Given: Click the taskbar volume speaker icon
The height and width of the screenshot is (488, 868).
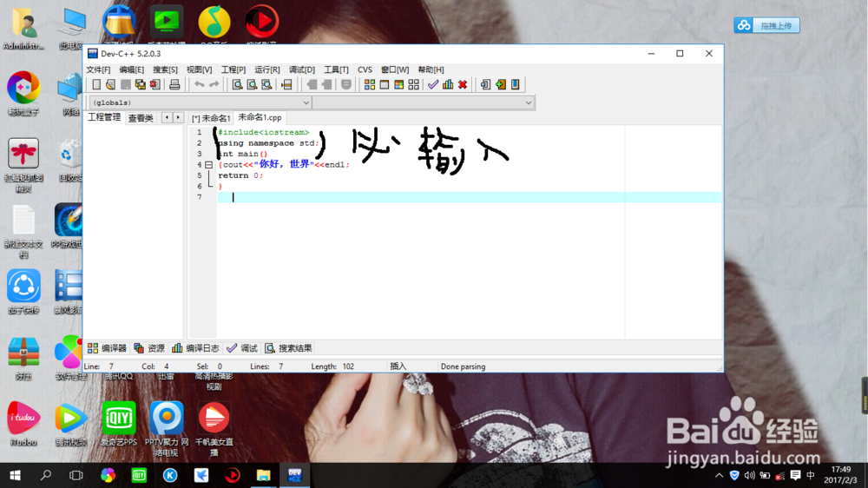Looking at the screenshot, I should (750, 475).
